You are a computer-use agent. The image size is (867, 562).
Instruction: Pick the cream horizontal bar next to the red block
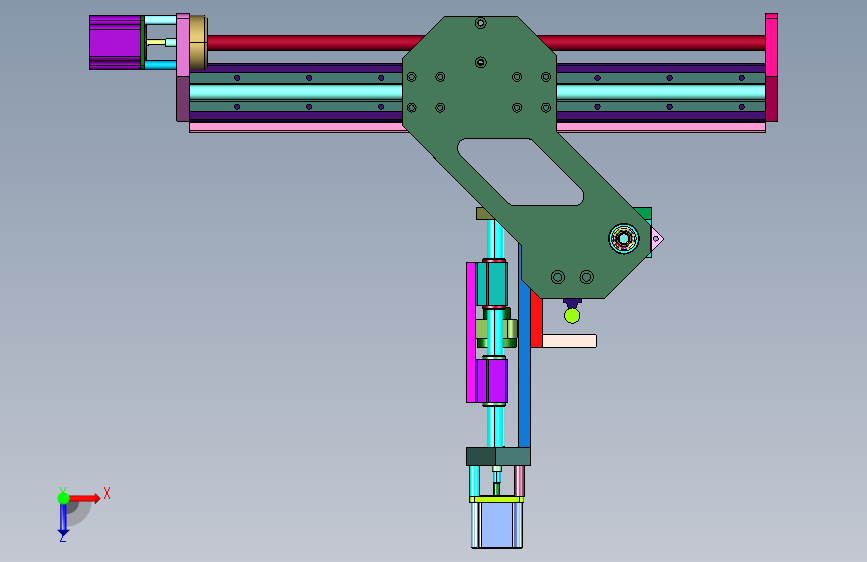tap(569, 341)
